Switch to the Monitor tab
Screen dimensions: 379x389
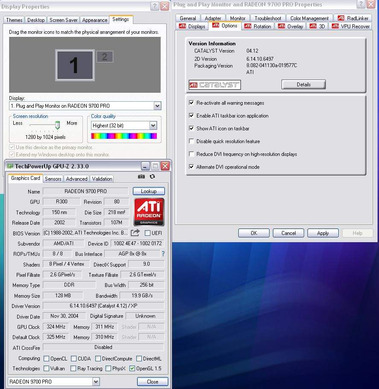point(238,18)
